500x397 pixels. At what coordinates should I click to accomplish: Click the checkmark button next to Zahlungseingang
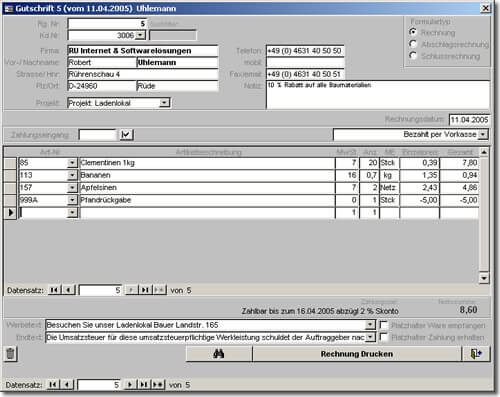click(x=126, y=135)
